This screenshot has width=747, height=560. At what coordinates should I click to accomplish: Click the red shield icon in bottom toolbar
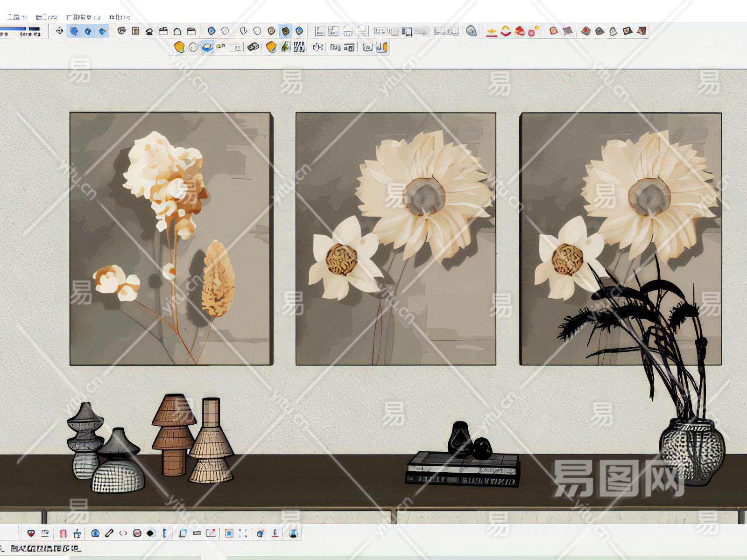pos(31,533)
